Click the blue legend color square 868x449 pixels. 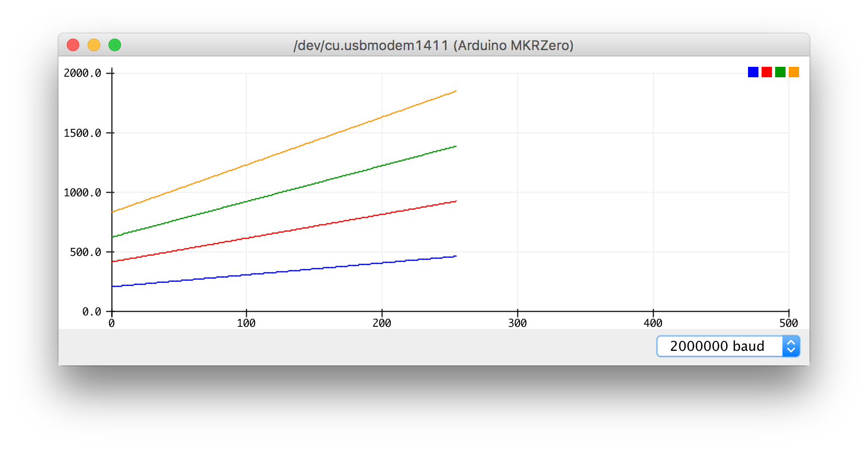(x=753, y=72)
